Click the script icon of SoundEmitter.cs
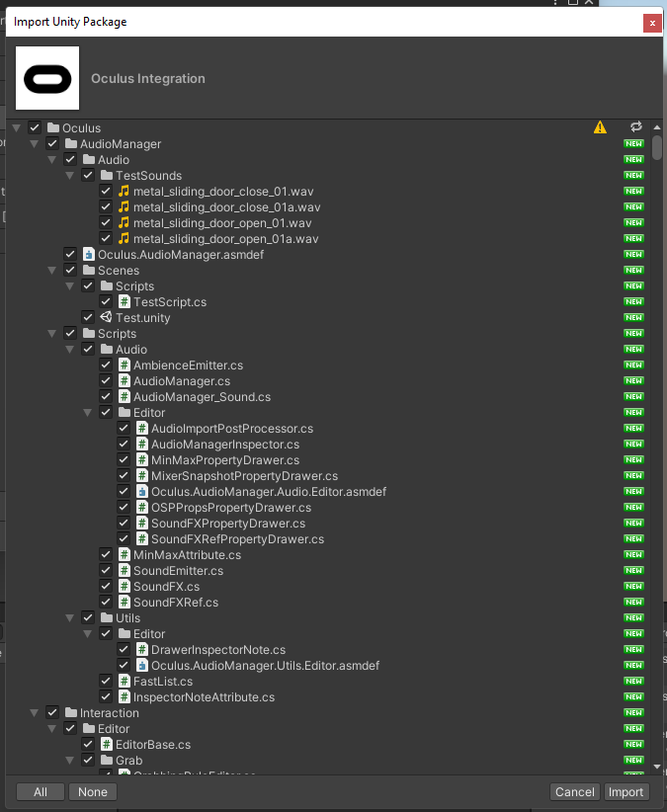667x812 pixels. [x=125, y=571]
